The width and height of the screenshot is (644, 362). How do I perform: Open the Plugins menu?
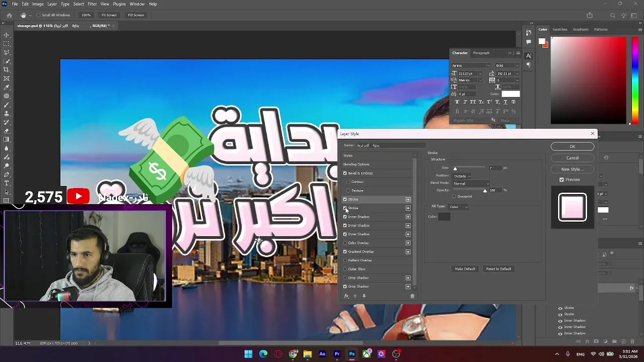119,4
